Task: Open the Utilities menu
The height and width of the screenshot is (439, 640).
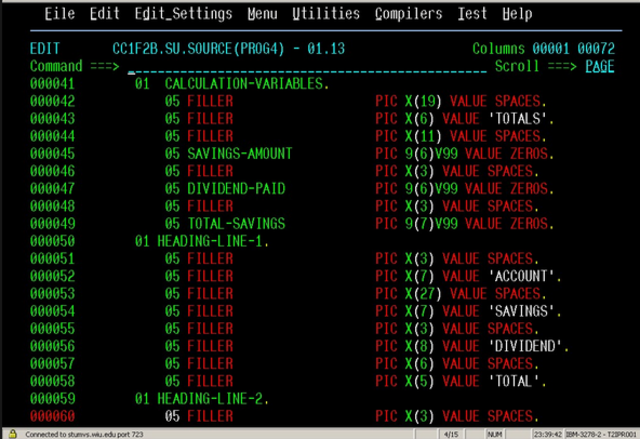Action: pos(326,14)
